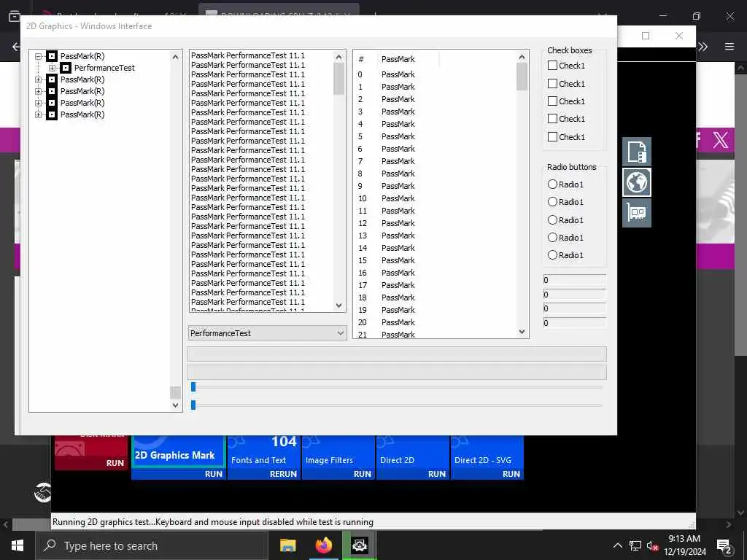
Task: Select list row numbered 20
Action: (x=436, y=322)
